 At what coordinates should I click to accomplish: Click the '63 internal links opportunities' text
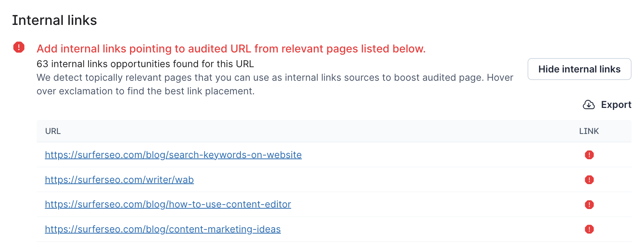145,64
